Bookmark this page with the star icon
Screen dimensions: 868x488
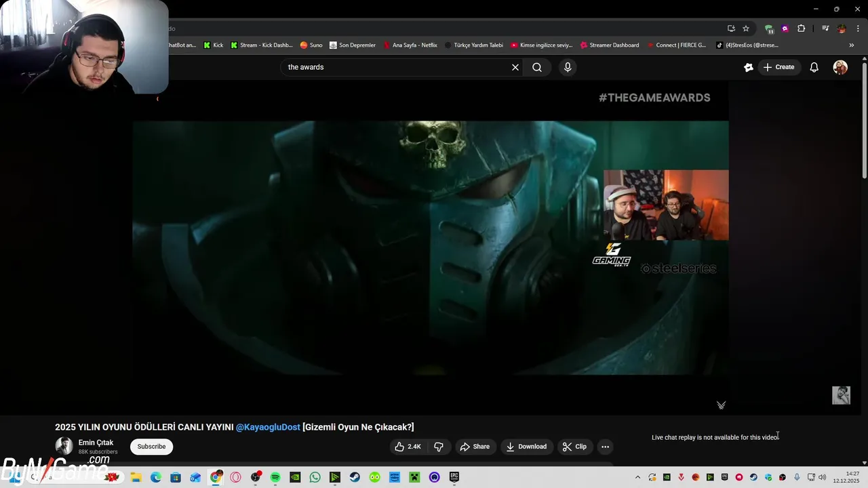point(746,28)
